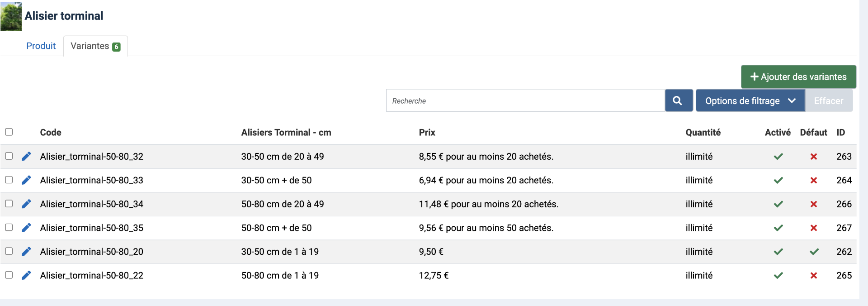Check the box for Alisier_torminal-50-80_33
This screenshot has width=868, height=306.
pyautogui.click(x=9, y=180)
